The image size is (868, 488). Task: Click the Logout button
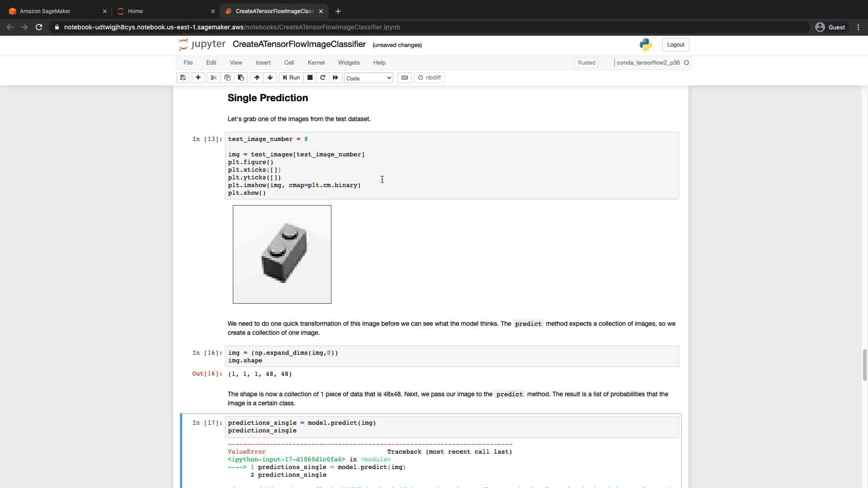tap(675, 45)
